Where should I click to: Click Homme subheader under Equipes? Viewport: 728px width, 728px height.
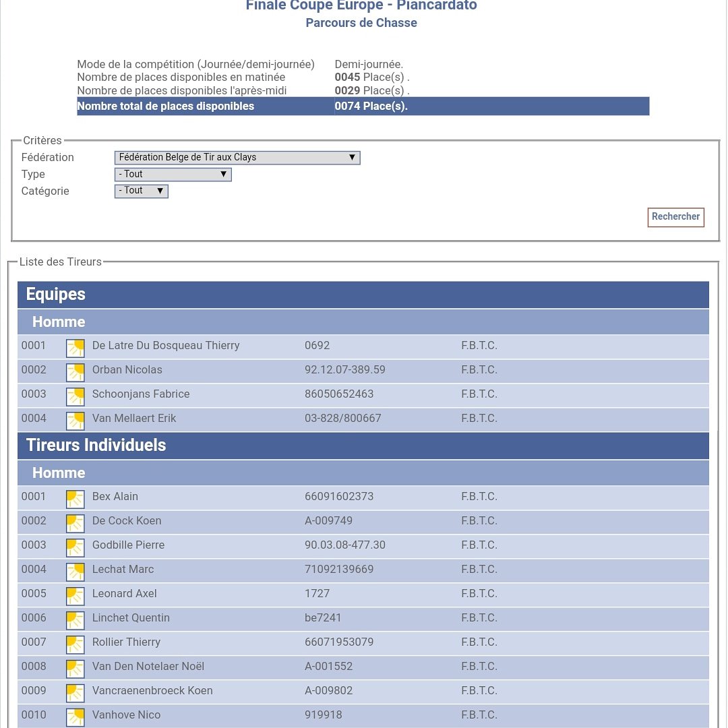pyautogui.click(x=363, y=322)
